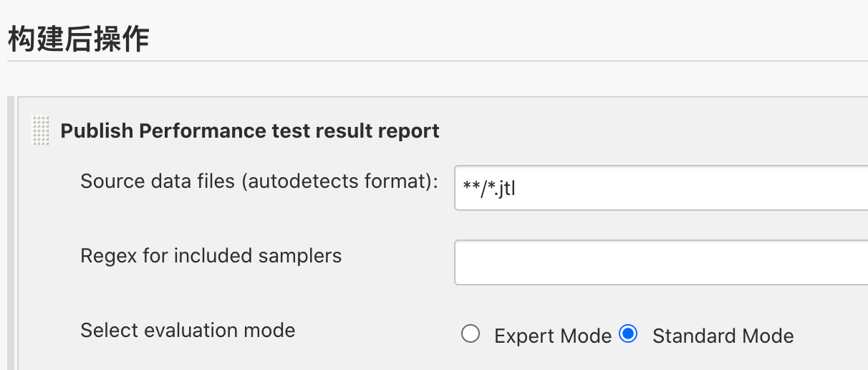
Task: Click the 'Expert Mode' label text
Action: [x=552, y=336]
